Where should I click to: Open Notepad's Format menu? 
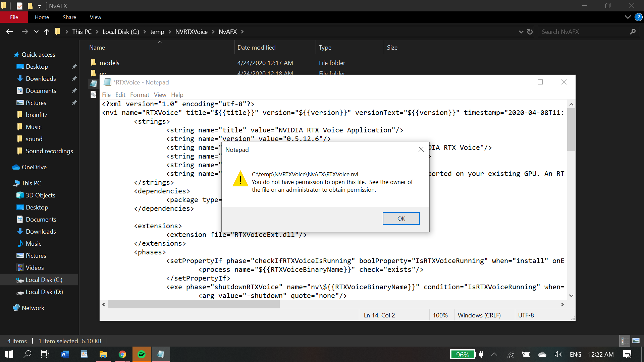pyautogui.click(x=140, y=95)
